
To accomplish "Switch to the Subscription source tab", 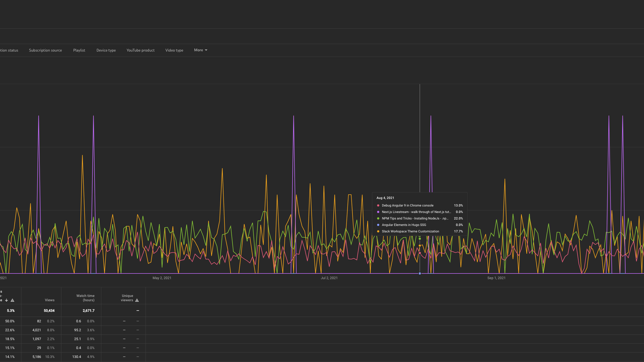I will tap(45, 50).
